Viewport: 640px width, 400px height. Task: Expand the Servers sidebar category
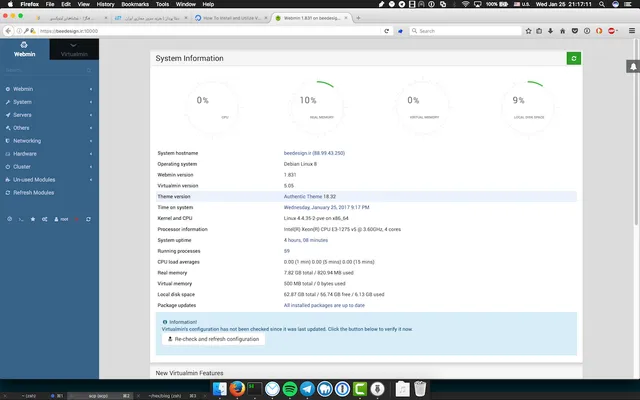(49, 115)
